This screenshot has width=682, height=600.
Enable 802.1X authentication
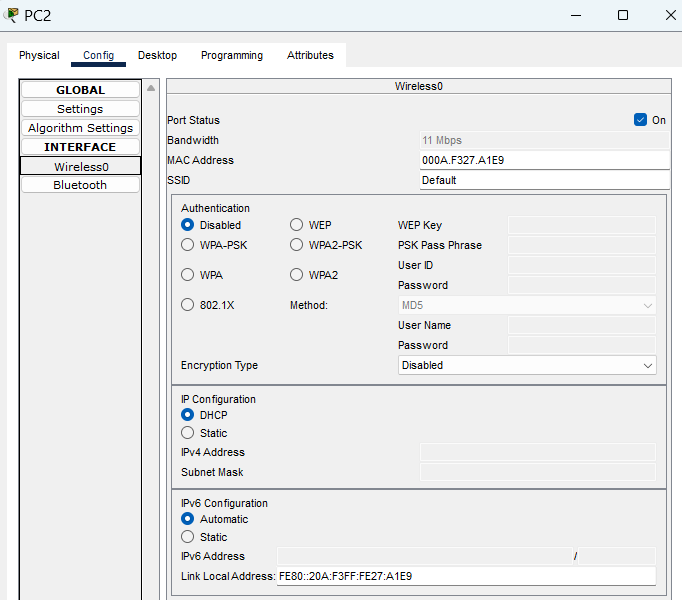(x=187, y=305)
